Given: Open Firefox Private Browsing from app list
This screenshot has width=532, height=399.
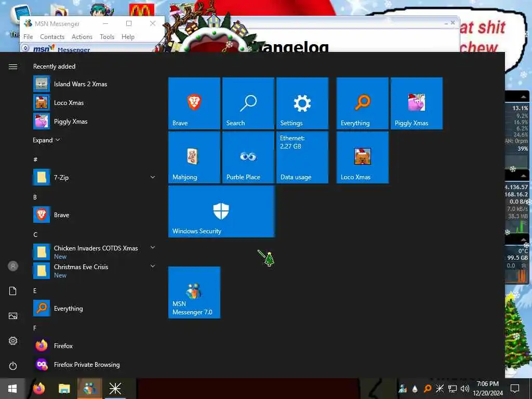Looking at the screenshot, I should tap(95, 364).
